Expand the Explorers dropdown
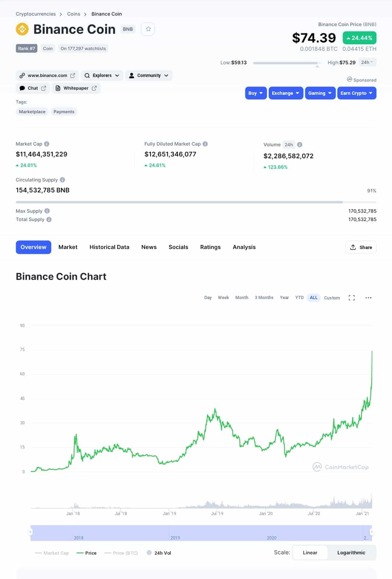The width and height of the screenshot is (392, 579). tap(102, 76)
